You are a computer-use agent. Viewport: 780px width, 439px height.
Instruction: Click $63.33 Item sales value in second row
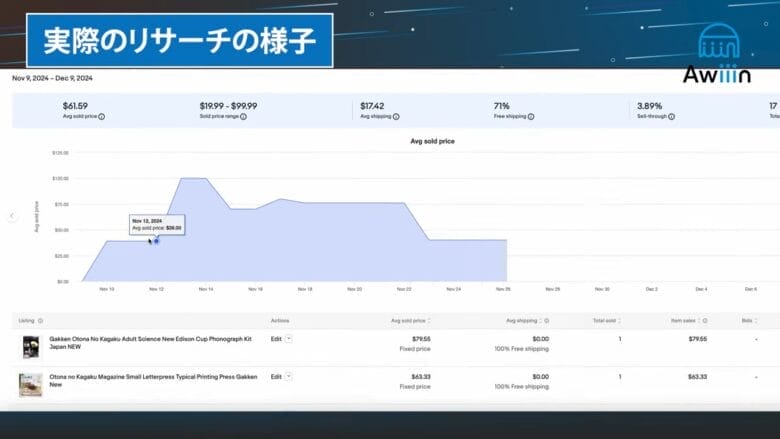click(697, 377)
